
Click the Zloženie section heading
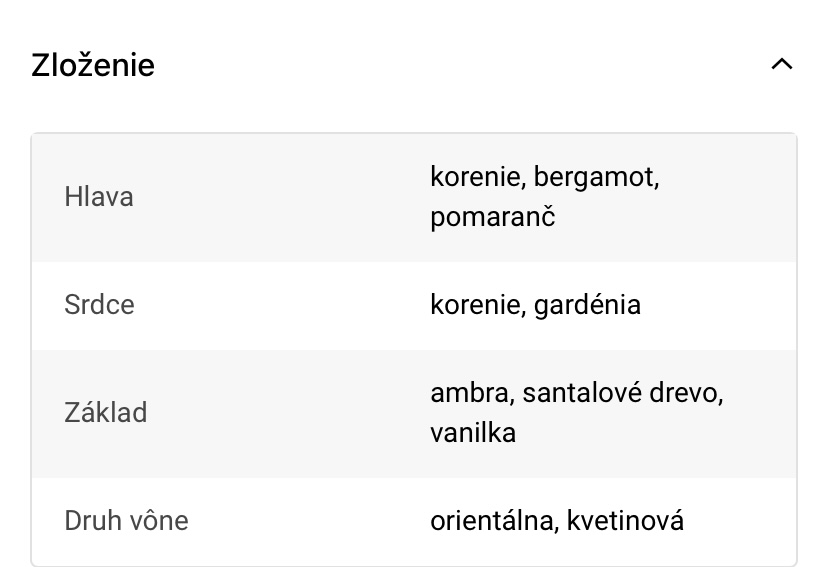click(93, 66)
